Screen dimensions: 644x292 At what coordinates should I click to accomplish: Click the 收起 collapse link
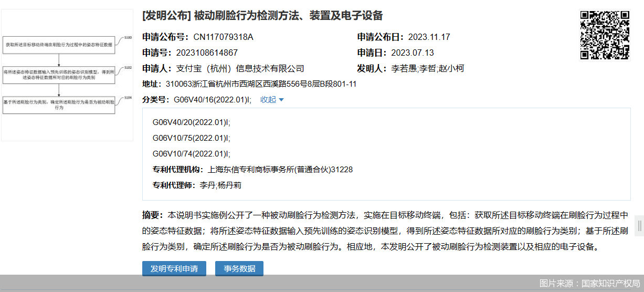pyautogui.click(x=268, y=100)
